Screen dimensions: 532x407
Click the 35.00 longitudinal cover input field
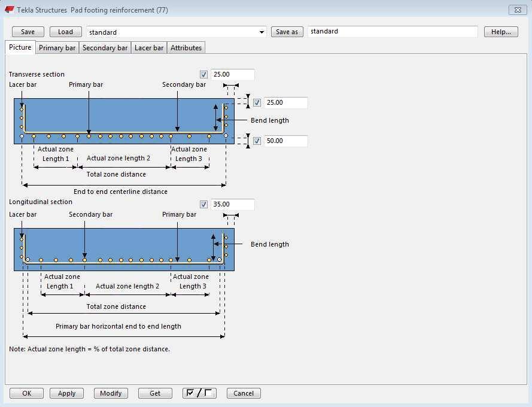[x=233, y=204]
